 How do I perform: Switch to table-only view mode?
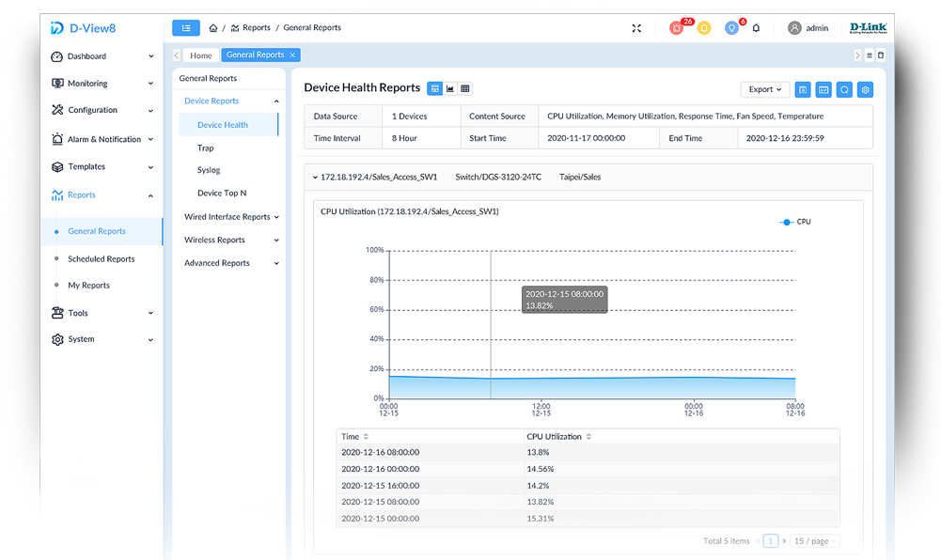pos(465,88)
